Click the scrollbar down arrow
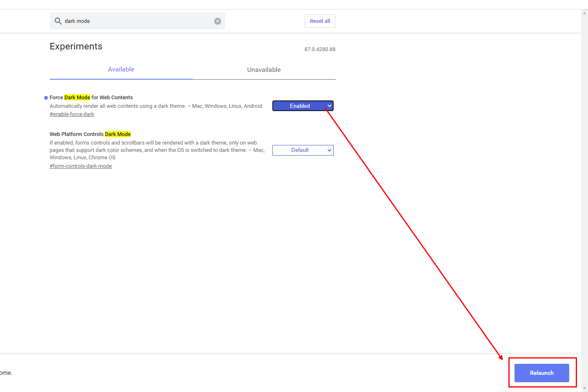588x392 pixels. coord(585,388)
